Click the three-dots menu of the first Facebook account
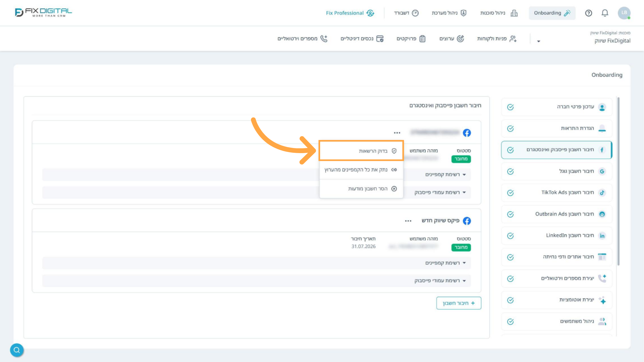The height and width of the screenshot is (362, 644). (x=397, y=133)
